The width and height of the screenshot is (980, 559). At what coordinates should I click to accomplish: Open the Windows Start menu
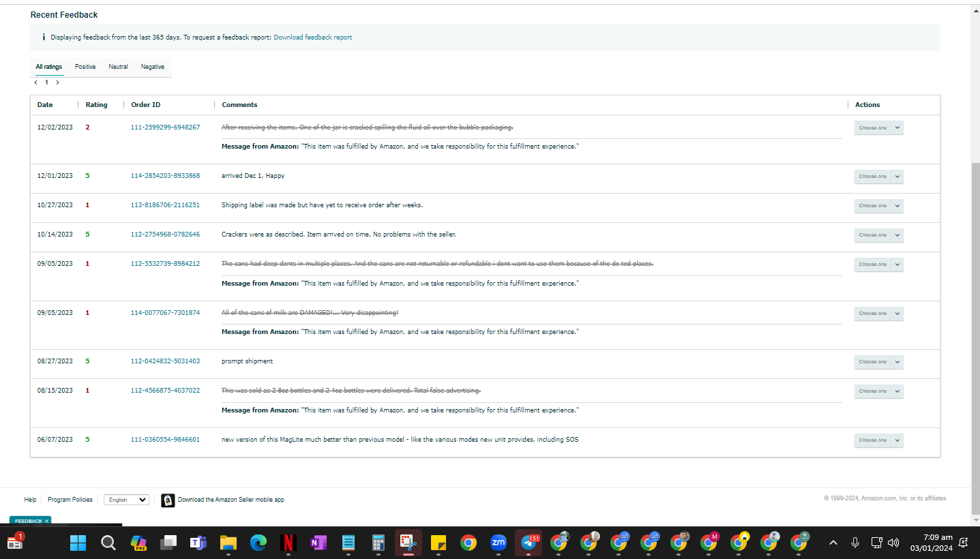pyautogui.click(x=78, y=543)
